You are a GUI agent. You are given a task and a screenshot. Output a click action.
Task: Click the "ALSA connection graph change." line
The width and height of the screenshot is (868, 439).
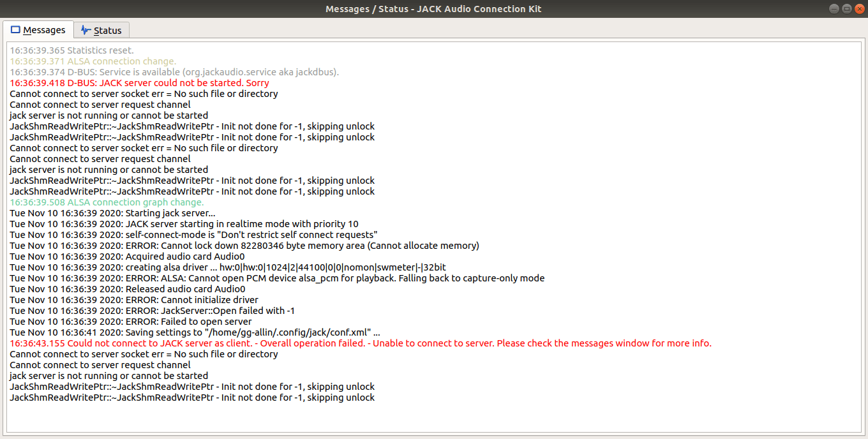pyautogui.click(x=107, y=202)
